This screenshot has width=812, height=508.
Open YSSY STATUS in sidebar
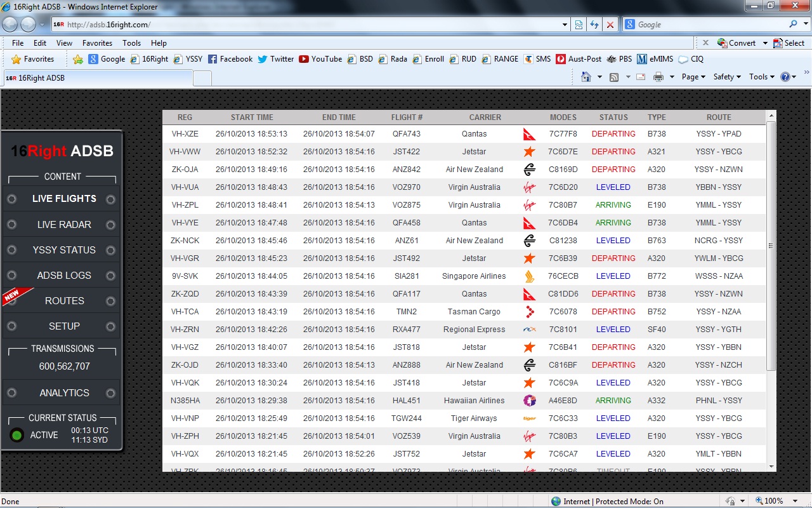(61, 250)
